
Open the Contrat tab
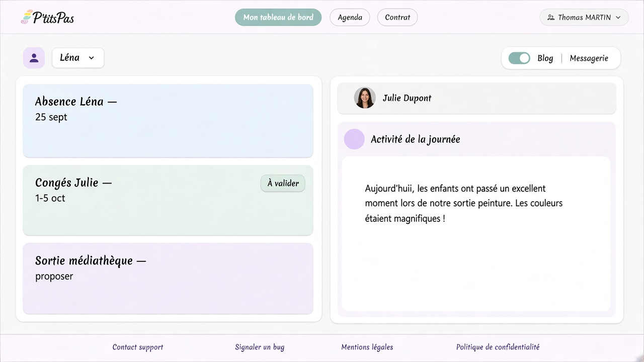click(397, 17)
